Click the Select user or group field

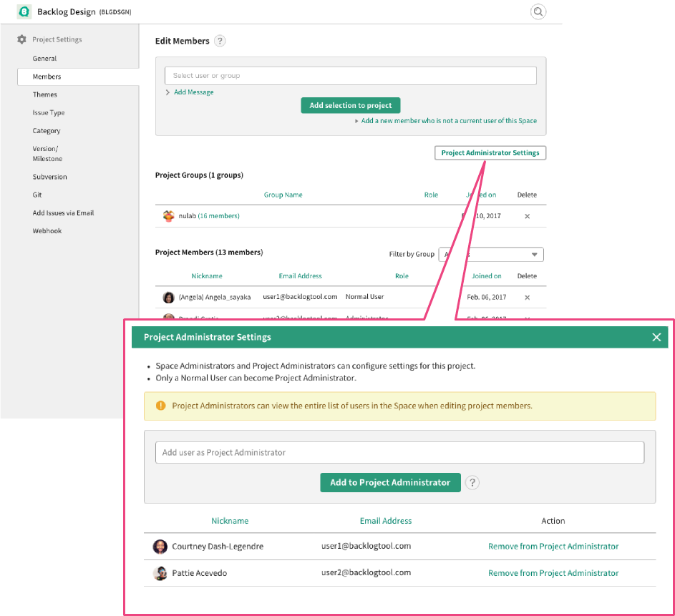(x=351, y=76)
